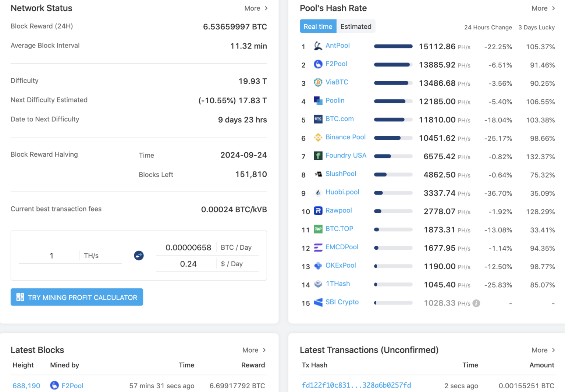The width and height of the screenshot is (565, 392).
Task: Click the Rawpool logo icon
Action: pyautogui.click(x=318, y=211)
